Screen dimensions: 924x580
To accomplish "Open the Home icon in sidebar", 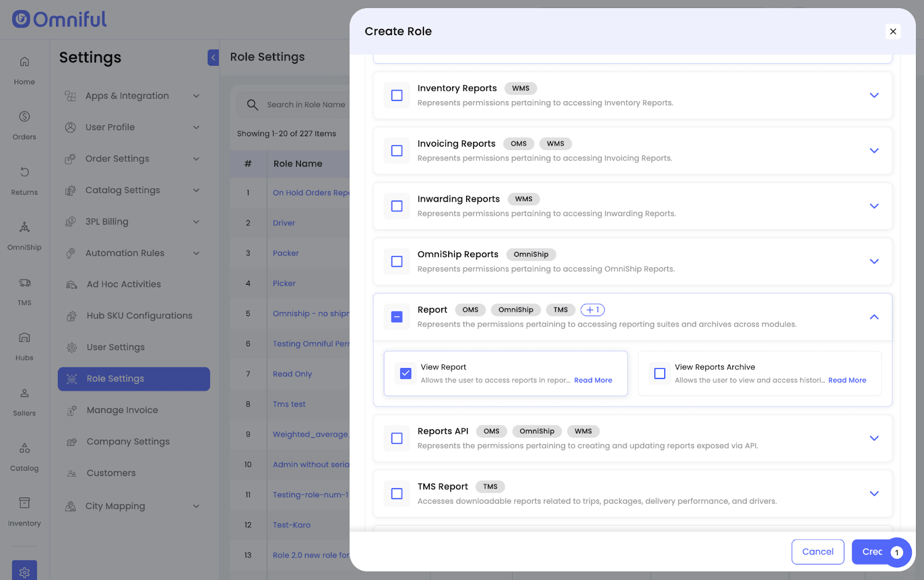I will (x=24, y=62).
